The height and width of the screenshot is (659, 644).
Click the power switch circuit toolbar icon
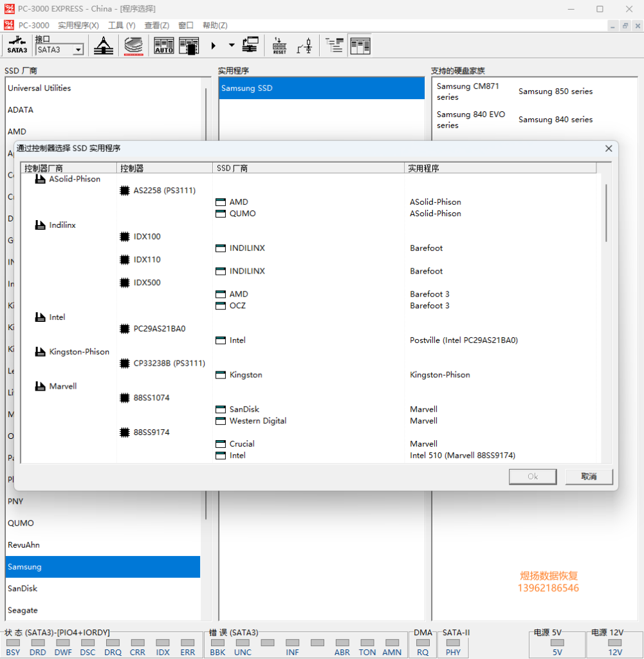coord(304,46)
